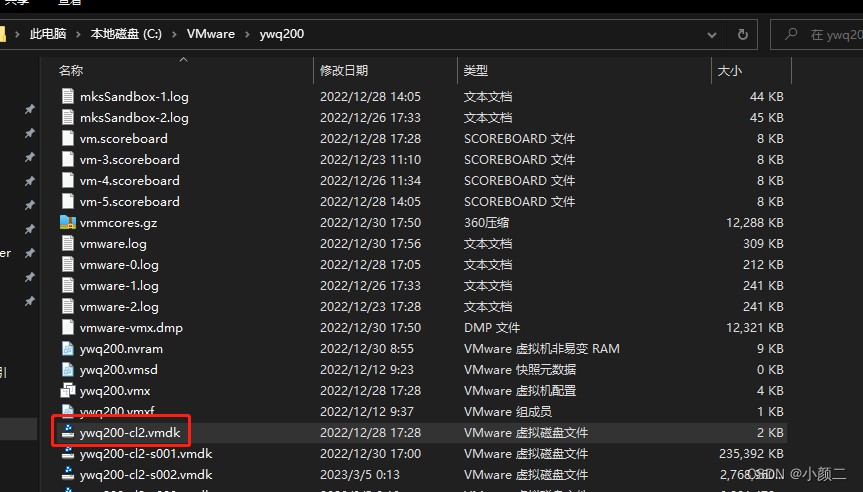Sort files by 类型 column header
Image resolution: width=863 pixels, height=492 pixels.
coord(476,71)
